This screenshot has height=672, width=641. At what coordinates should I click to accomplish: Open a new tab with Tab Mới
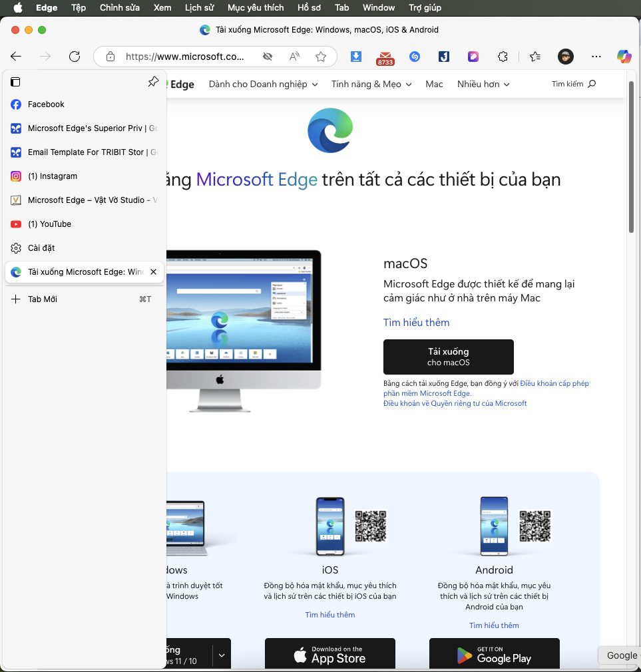pyautogui.click(x=85, y=299)
